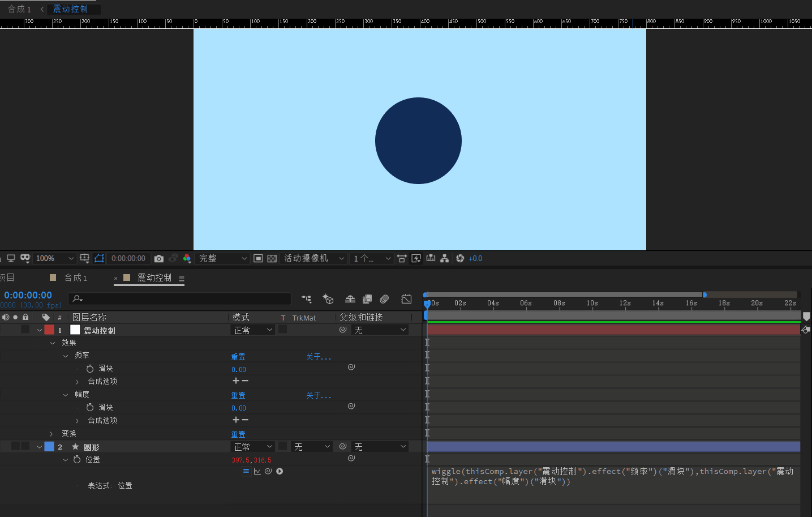The height and width of the screenshot is (517, 812).
Task: Select 震动控制 in viewer breadcrumb
Action: (71, 8)
